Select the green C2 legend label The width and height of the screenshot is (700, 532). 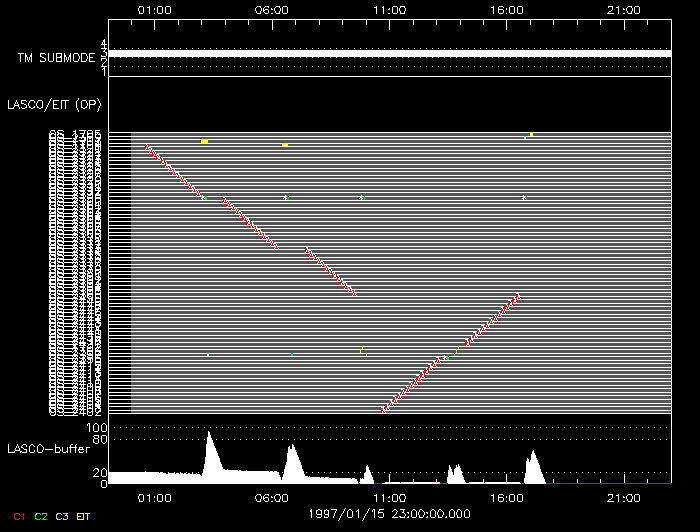point(41,516)
